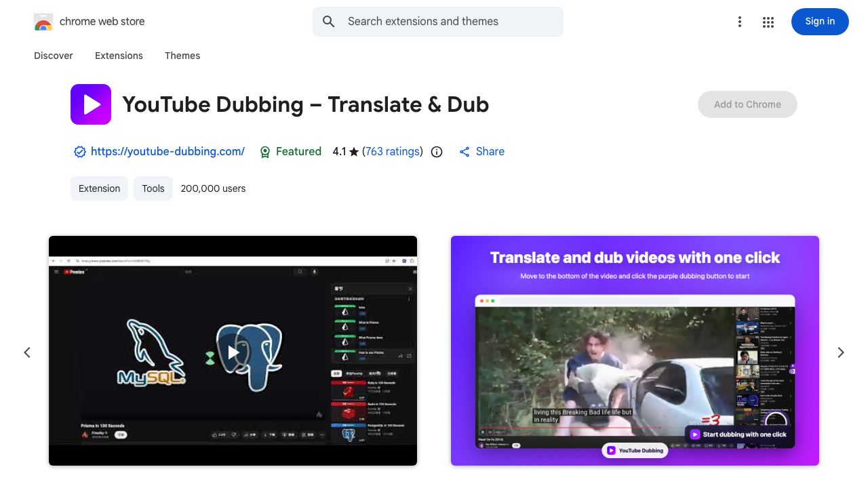Image resolution: width=868 pixels, height=488 pixels.
Task: Click the Share icon
Action: (465, 152)
